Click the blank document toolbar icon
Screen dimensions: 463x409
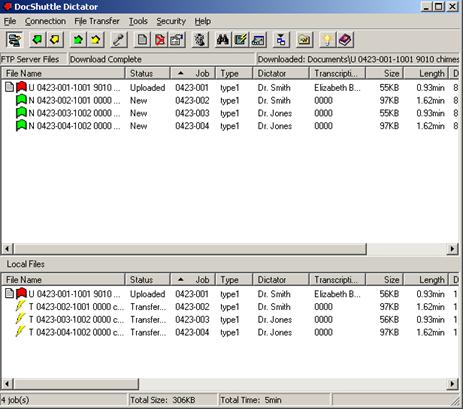[142, 40]
